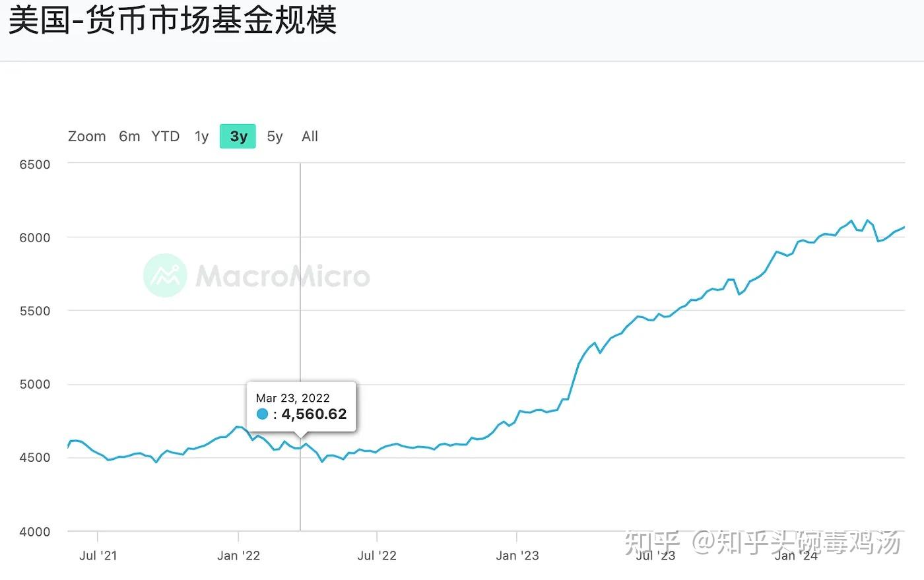Screen dimensions: 924x580
Task: Click the Jul '21 x-axis label
Action: click(x=98, y=556)
